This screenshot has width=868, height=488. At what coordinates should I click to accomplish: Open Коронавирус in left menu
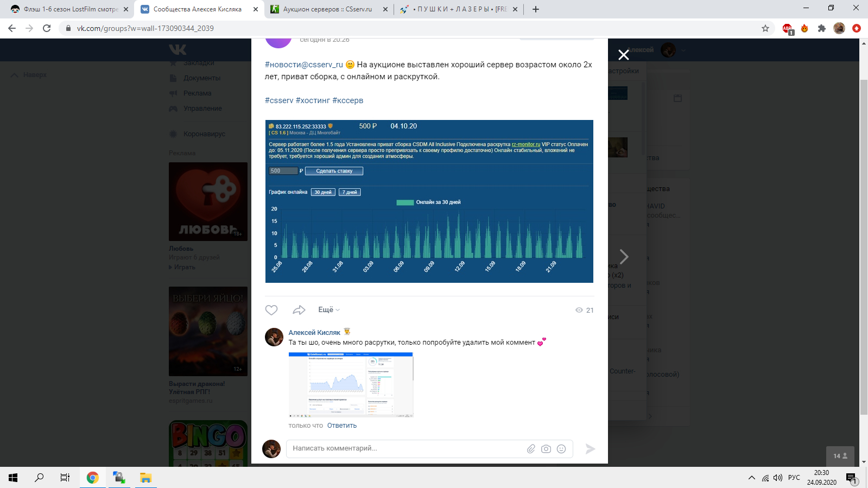(x=204, y=134)
